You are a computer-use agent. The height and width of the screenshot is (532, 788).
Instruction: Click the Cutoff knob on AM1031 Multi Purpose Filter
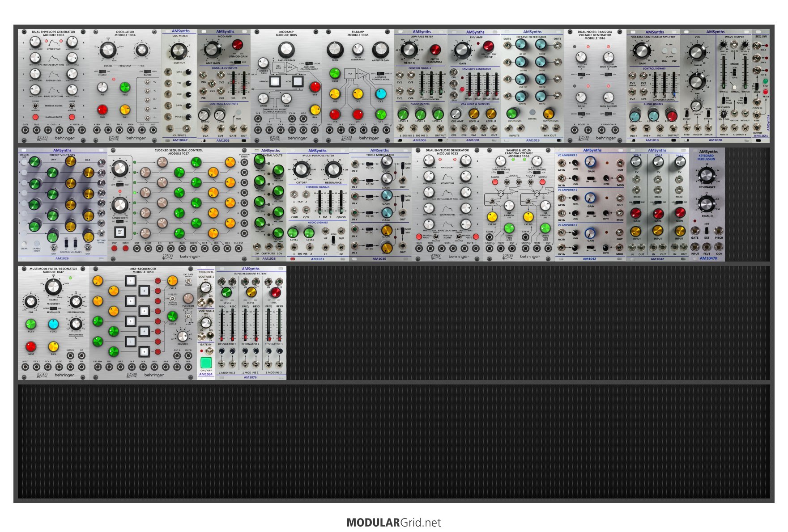[x=302, y=169]
